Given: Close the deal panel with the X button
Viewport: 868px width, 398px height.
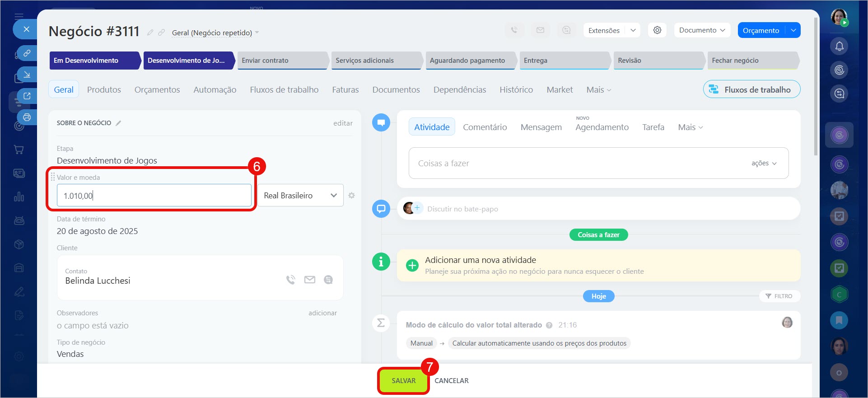Looking at the screenshot, I should [x=27, y=29].
